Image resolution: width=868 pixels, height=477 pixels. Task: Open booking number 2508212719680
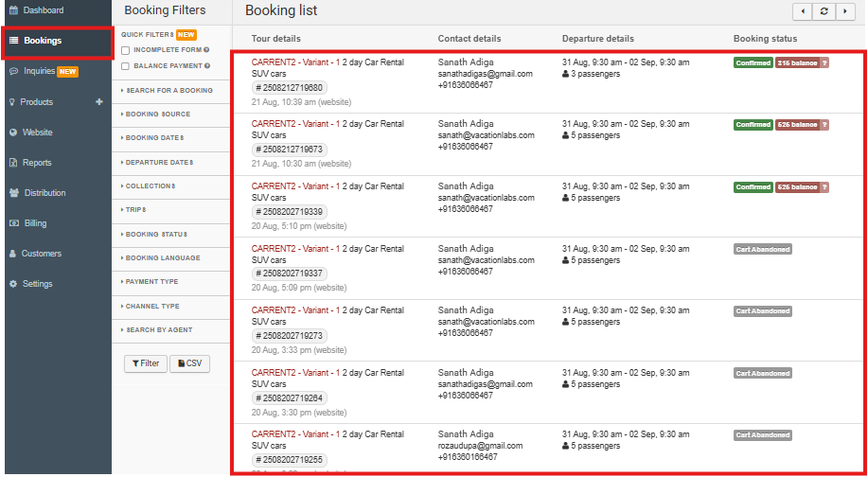click(290, 87)
